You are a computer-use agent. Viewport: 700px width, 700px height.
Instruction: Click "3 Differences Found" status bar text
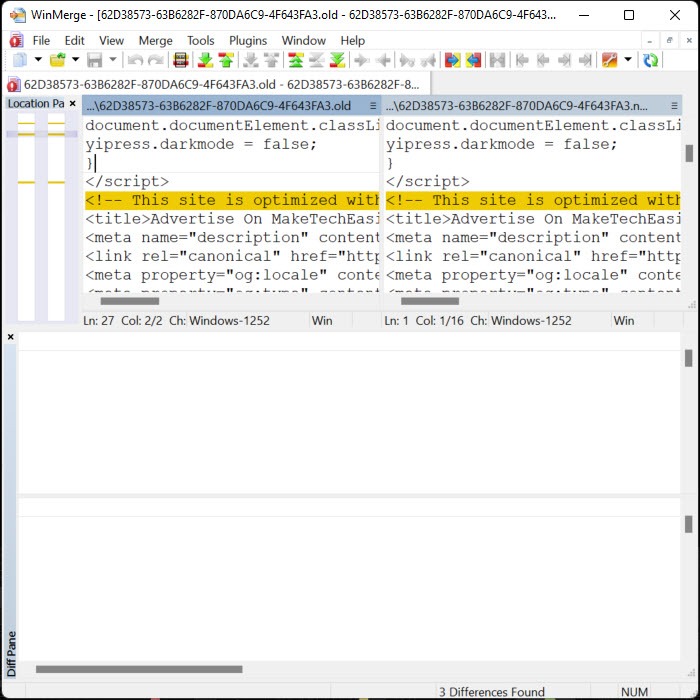point(492,692)
